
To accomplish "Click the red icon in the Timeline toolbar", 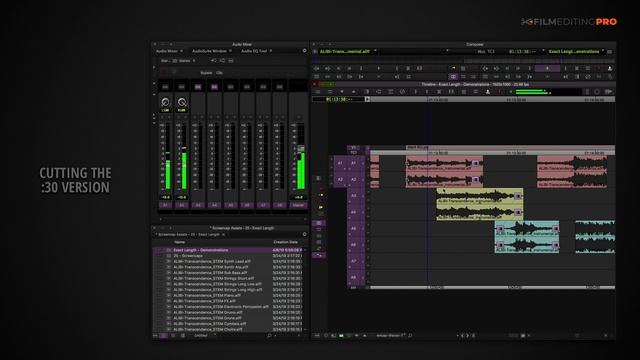I will (500, 92).
